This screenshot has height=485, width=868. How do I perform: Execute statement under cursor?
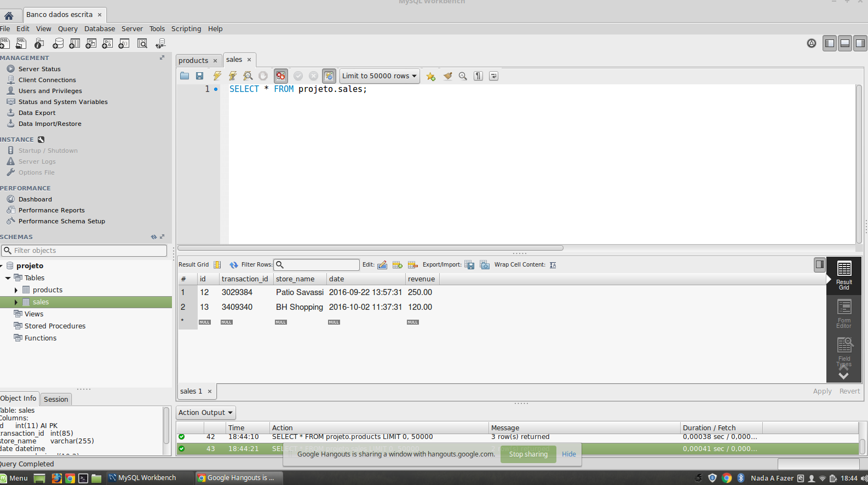click(233, 76)
